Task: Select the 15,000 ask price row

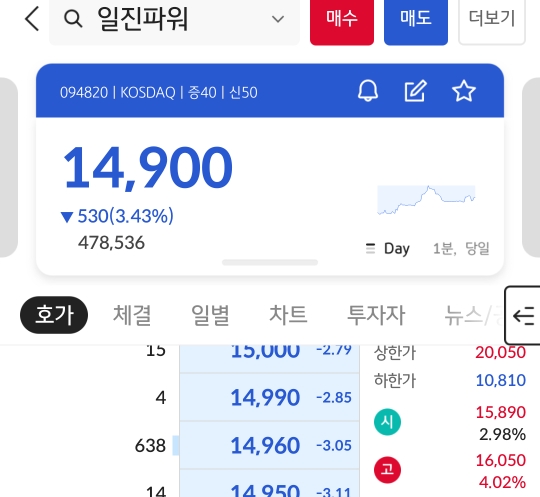Action: pyautogui.click(x=269, y=358)
